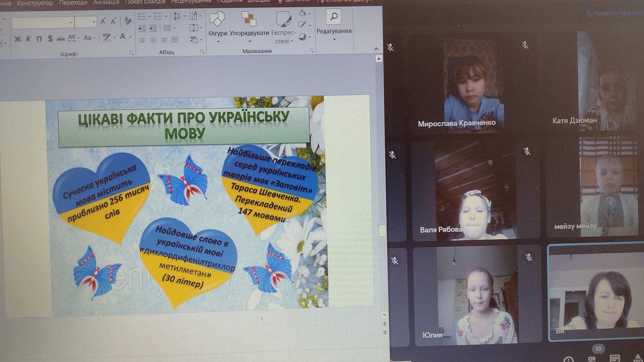
Task: Align text right in paragraph
Action: [x=164, y=40]
